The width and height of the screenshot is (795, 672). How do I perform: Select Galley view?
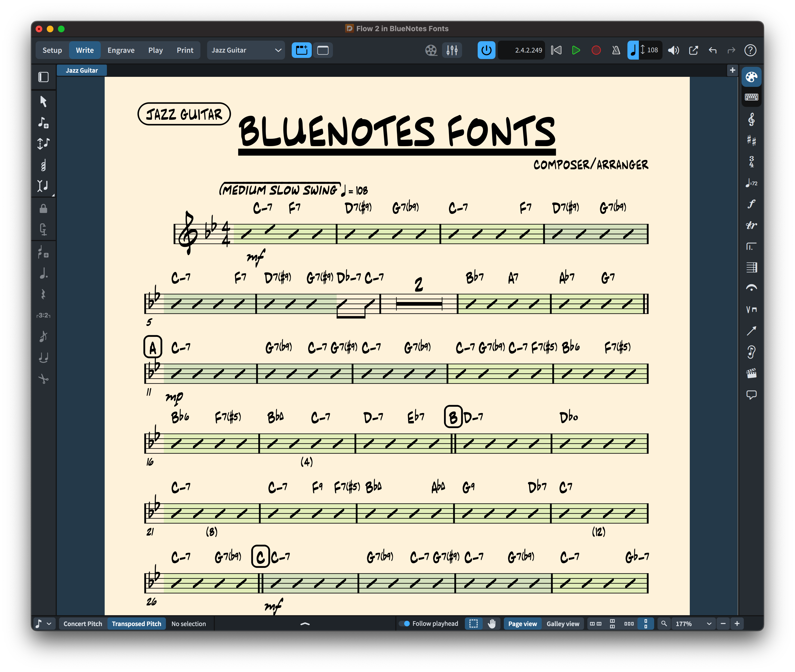click(563, 624)
